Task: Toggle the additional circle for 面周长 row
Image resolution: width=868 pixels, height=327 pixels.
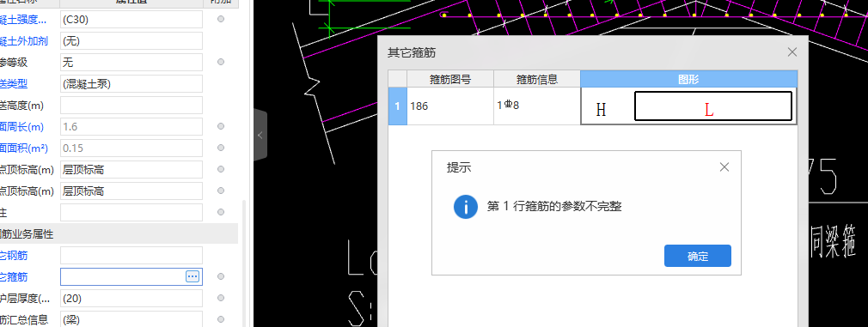Action: [x=221, y=127]
